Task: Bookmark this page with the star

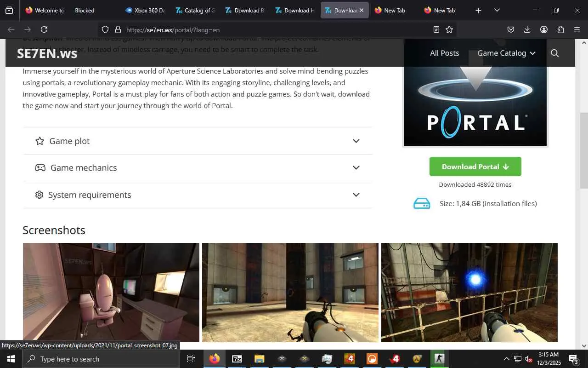Action: coord(449,29)
